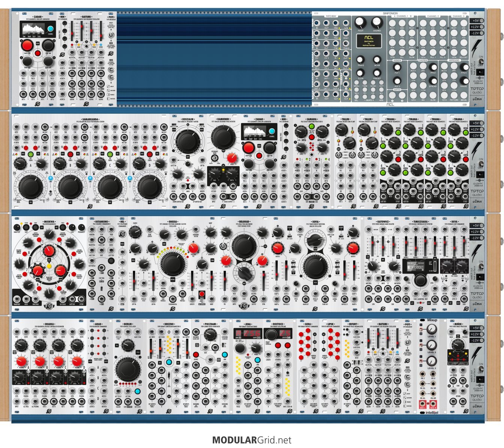The width and height of the screenshot is (504, 448).
Task: Click the Sinfonion's yellow-on-black ACL display
Action: [368, 41]
